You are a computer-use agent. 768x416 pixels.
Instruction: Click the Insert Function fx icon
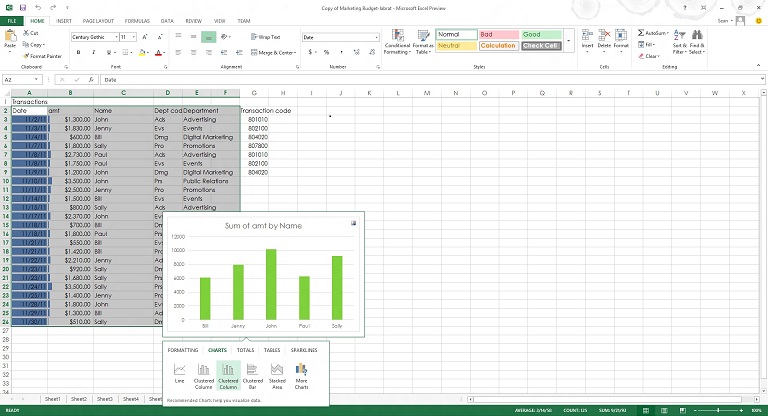click(x=91, y=79)
